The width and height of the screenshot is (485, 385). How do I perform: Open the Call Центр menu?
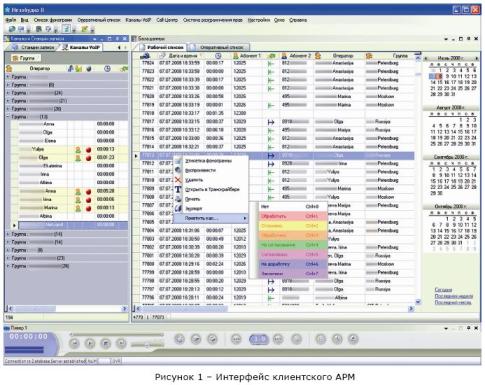167,20
